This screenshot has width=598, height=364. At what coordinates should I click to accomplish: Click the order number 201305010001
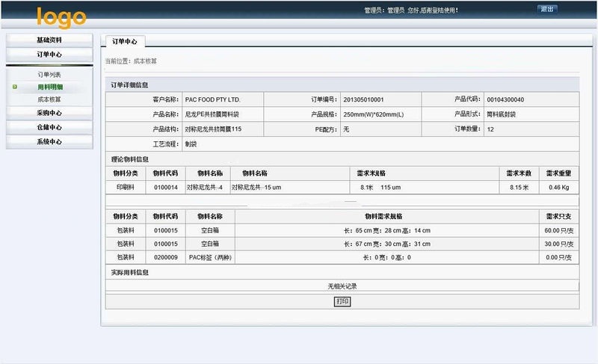click(x=363, y=99)
